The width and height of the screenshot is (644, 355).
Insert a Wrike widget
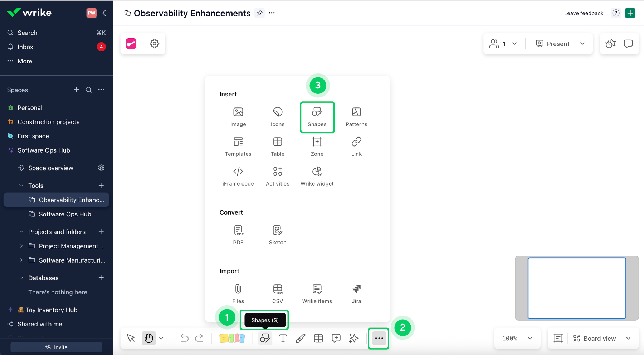317,176
